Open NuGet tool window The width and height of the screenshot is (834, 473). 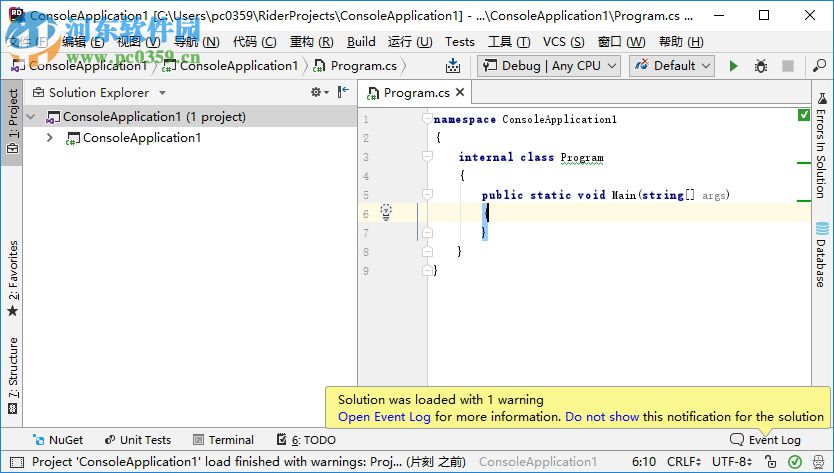(x=57, y=440)
